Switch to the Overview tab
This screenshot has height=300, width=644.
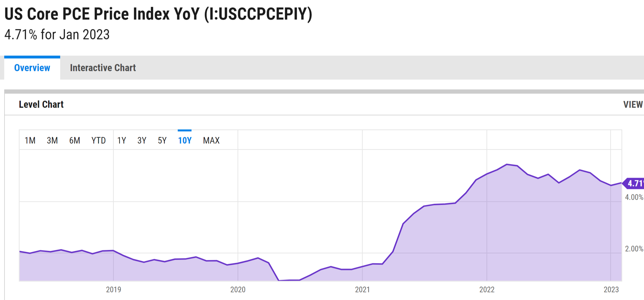32,68
